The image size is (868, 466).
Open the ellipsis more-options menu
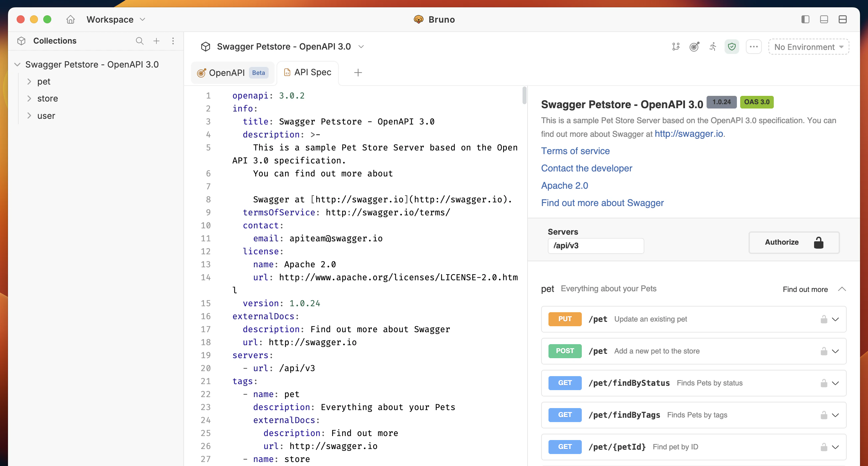coord(754,47)
